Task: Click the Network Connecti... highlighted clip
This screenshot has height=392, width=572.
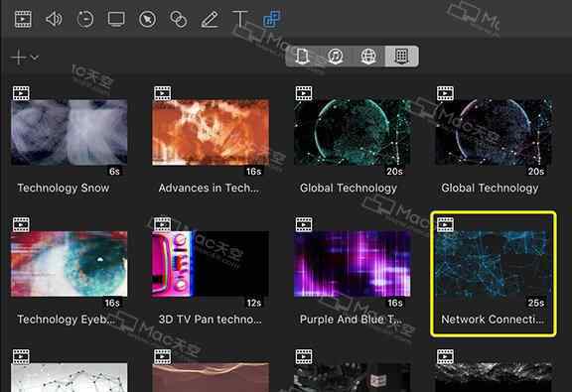Action: pos(494,274)
